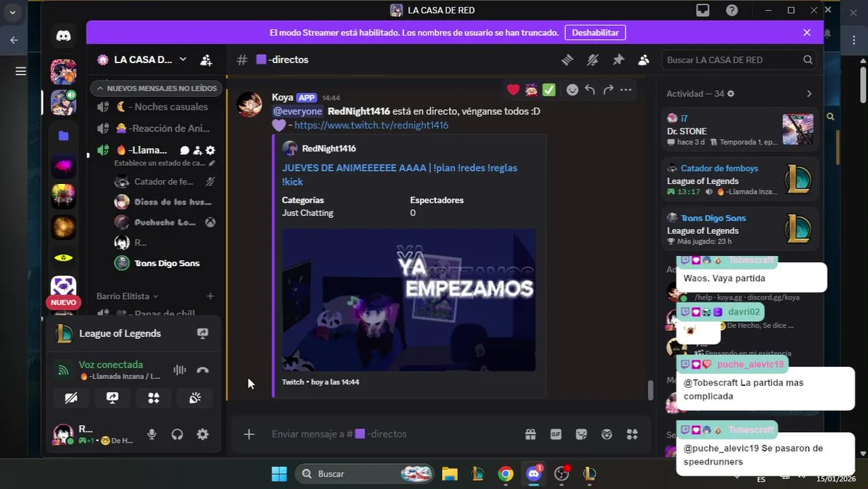868x489 pixels.
Task: Add reaction smiley on message toolbar
Action: [x=573, y=90]
